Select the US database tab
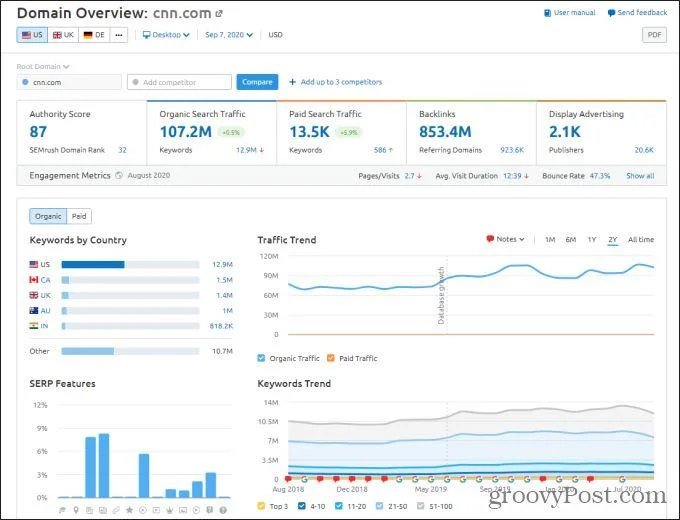 click(x=32, y=35)
